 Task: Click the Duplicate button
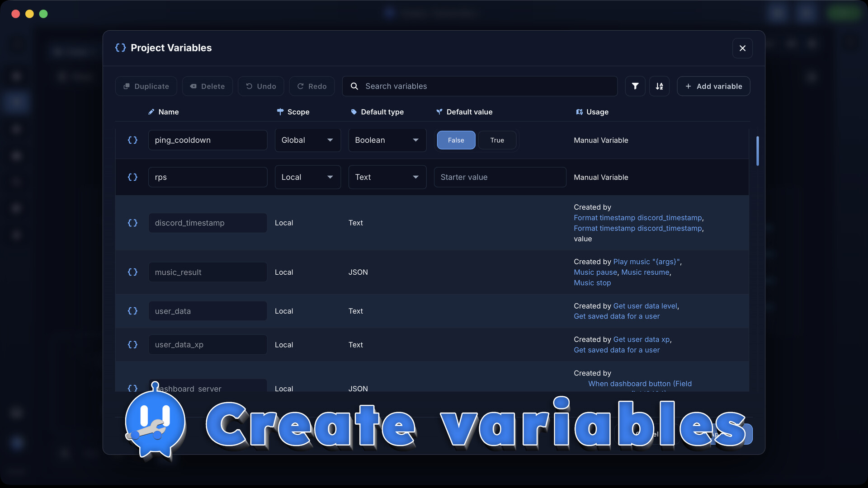point(146,86)
